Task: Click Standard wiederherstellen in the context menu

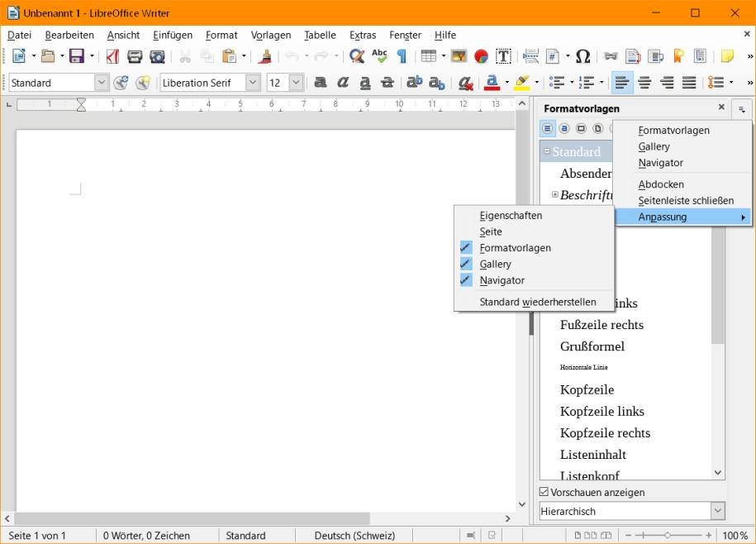Action: coord(539,302)
